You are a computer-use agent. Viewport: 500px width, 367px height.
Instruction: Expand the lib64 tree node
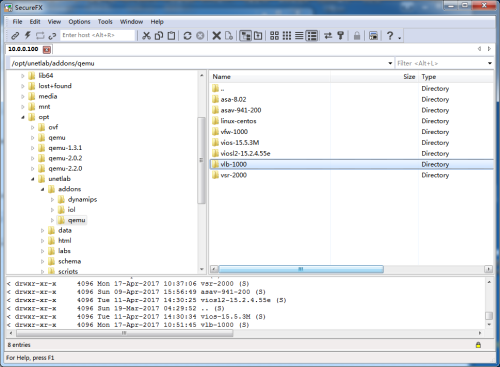tap(23, 76)
